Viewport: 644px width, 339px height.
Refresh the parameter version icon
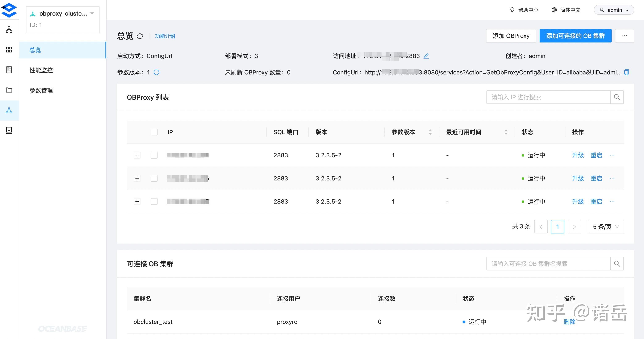[156, 72]
